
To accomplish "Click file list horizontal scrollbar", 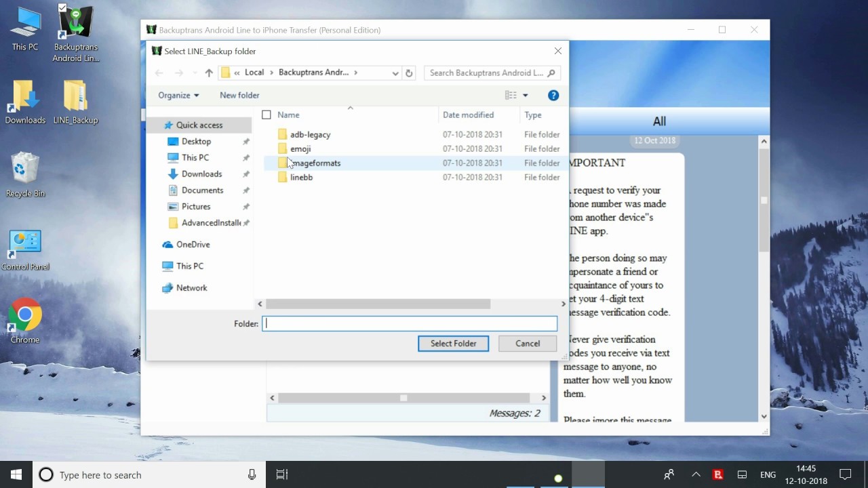I will 378,304.
